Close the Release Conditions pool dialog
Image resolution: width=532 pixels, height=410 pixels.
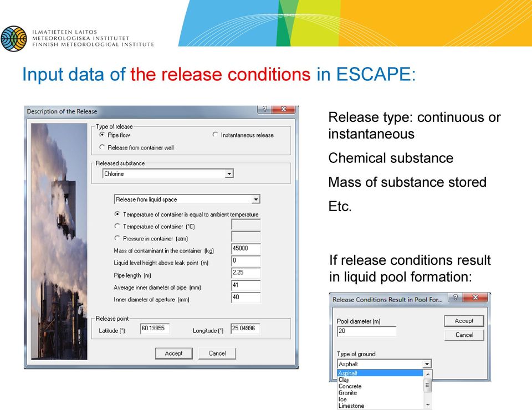click(x=475, y=298)
